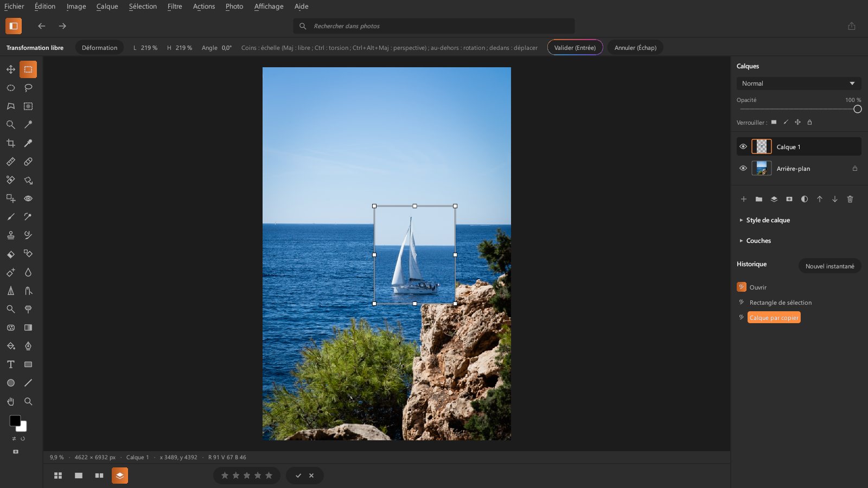
Task: Select the Crop tool
Action: (x=11, y=143)
